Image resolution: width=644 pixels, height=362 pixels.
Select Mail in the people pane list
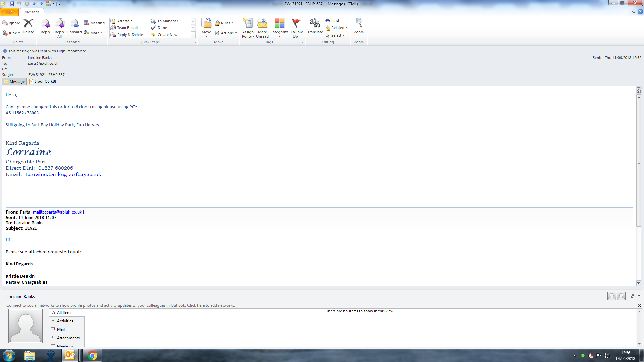[61, 329]
